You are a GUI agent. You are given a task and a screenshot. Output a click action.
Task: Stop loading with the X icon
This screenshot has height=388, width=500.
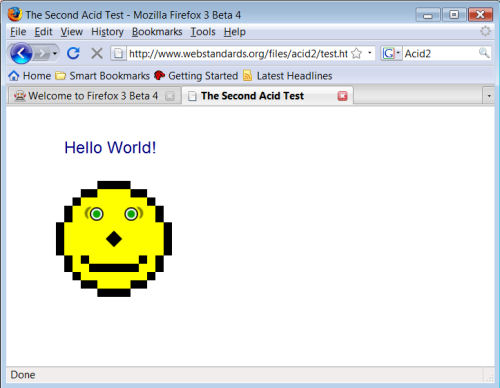tap(97, 53)
